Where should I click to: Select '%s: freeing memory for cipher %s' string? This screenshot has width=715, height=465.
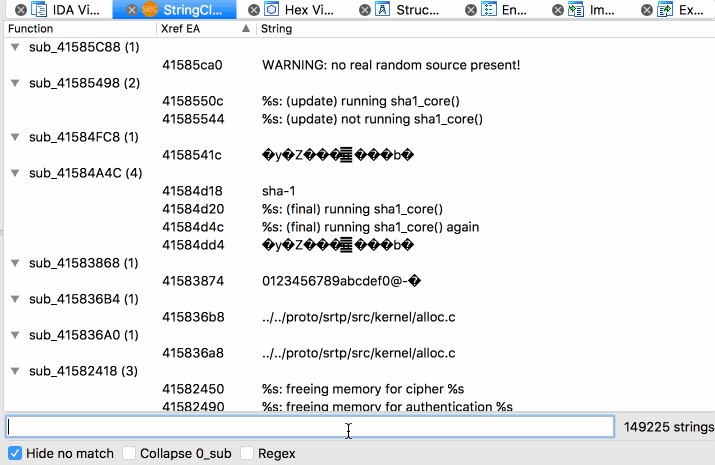pos(363,389)
